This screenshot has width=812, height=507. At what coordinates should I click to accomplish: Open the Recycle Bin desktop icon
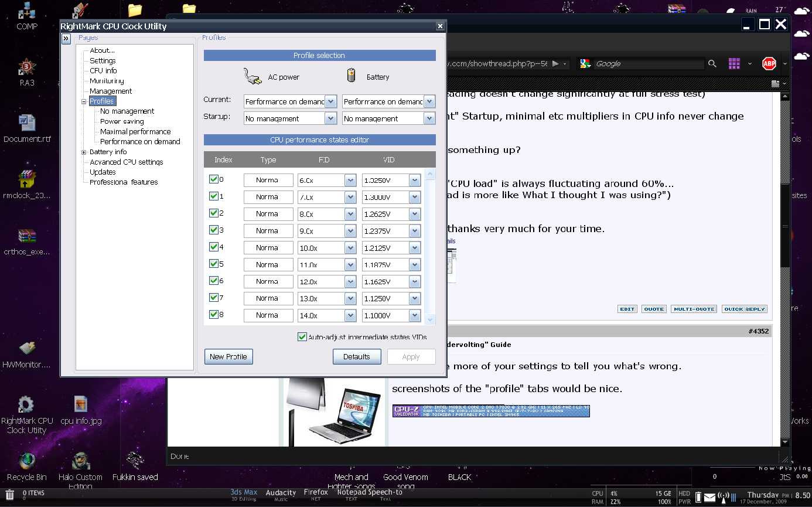(x=27, y=467)
